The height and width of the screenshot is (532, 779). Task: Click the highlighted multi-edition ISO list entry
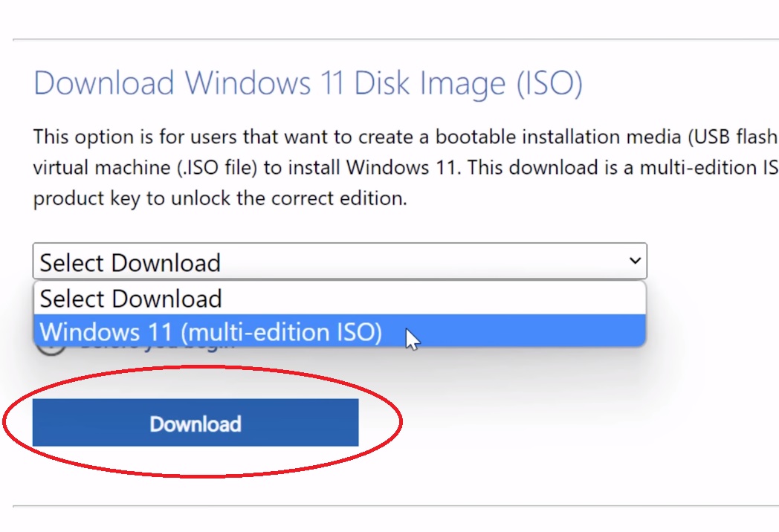coord(210,332)
